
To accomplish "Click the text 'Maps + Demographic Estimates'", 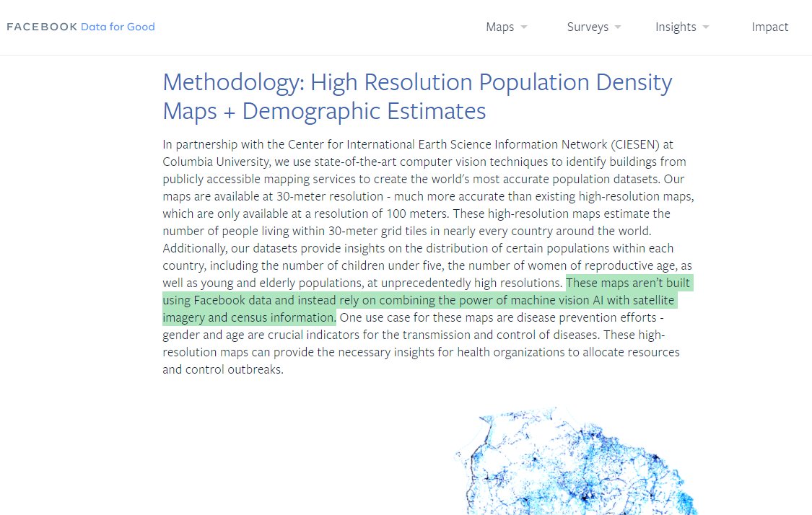I will point(324,111).
